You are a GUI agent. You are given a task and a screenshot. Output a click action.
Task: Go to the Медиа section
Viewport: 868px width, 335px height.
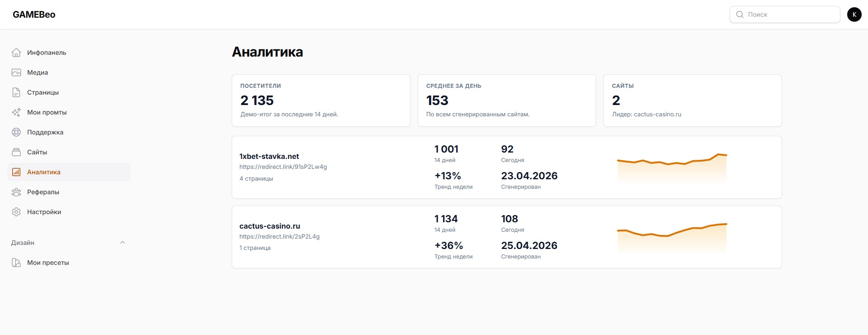point(69,72)
